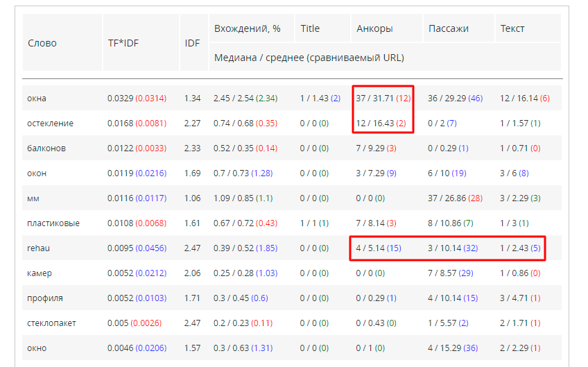588x367 pixels.
Task: Click text value 3 / 6 (8)
Action: [514, 173]
